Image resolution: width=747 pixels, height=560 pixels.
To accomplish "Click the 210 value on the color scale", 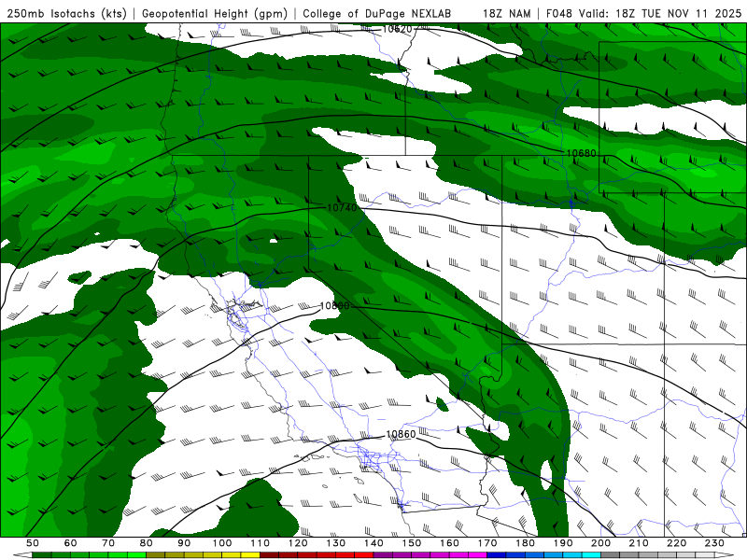I will click(x=639, y=543).
